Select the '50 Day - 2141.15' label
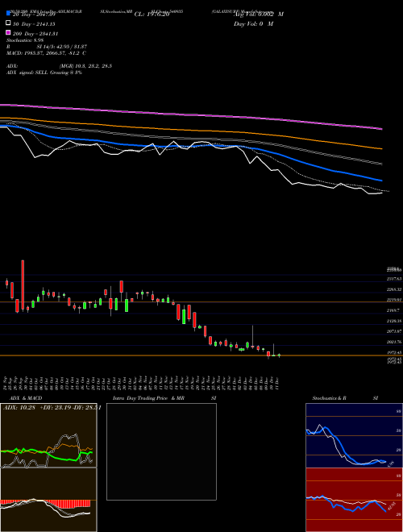The image size is (403, 532). [34, 24]
